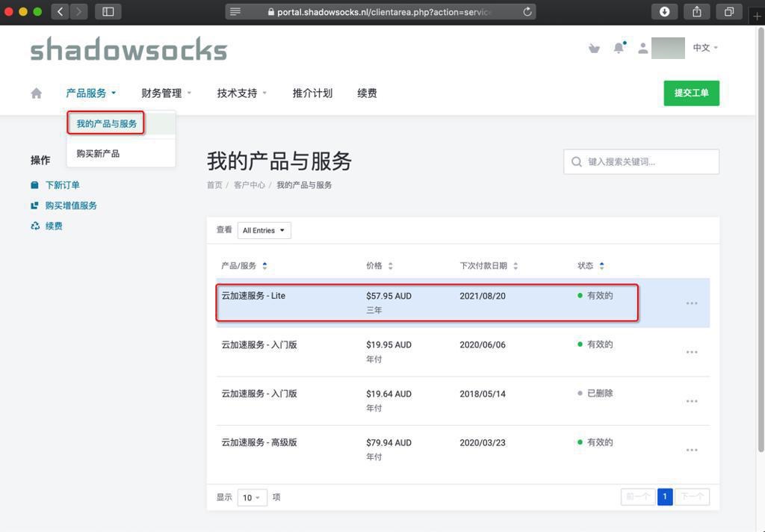Expand the 财务管理 menu
Viewport: 765px width, 532px height.
point(167,93)
